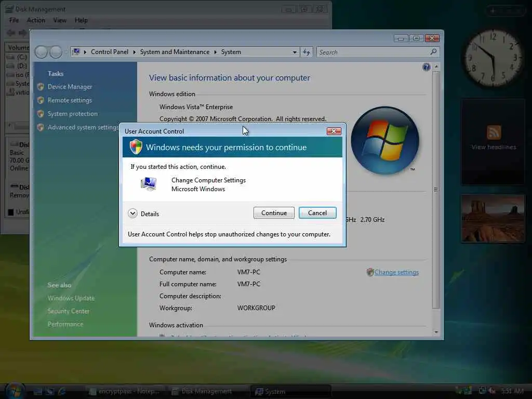Viewport: 532px width, 399px height.
Task: Expand the arrow after Control Panel breadcrumb
Action: [135, 52]
